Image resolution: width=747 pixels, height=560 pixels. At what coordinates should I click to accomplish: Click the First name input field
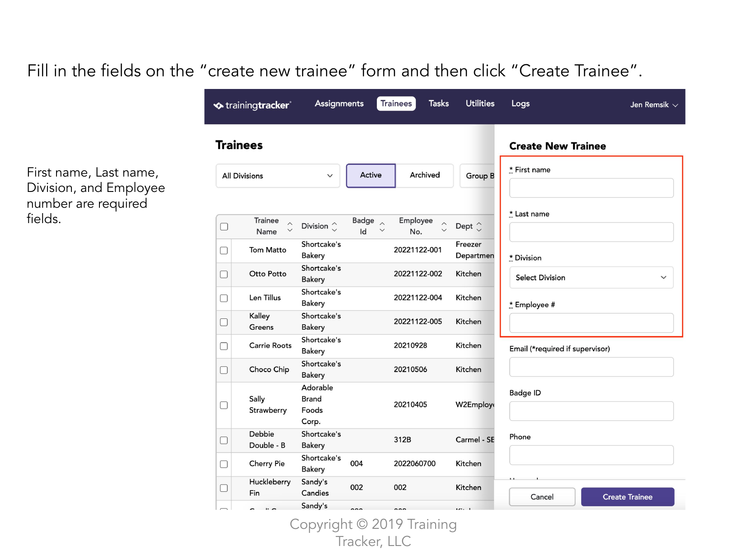tap(591, 188)
